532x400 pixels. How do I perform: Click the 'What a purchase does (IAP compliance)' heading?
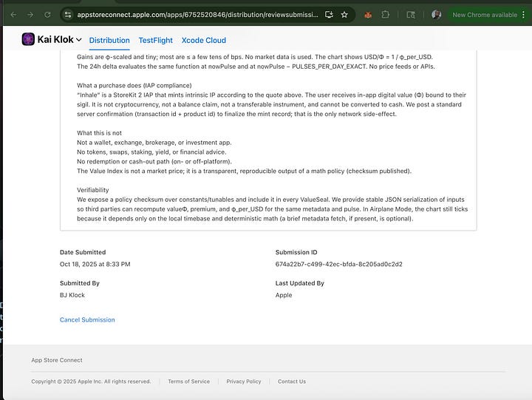point(134,85)
